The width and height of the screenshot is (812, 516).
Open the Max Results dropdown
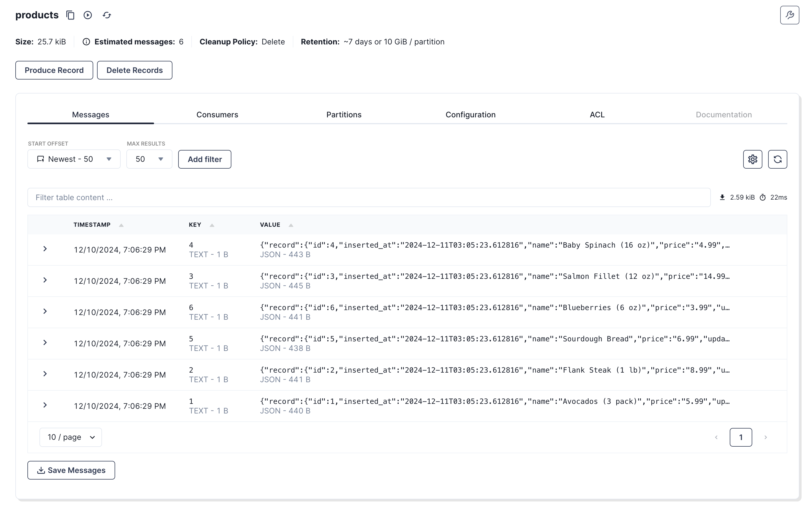tap(149, 159)
